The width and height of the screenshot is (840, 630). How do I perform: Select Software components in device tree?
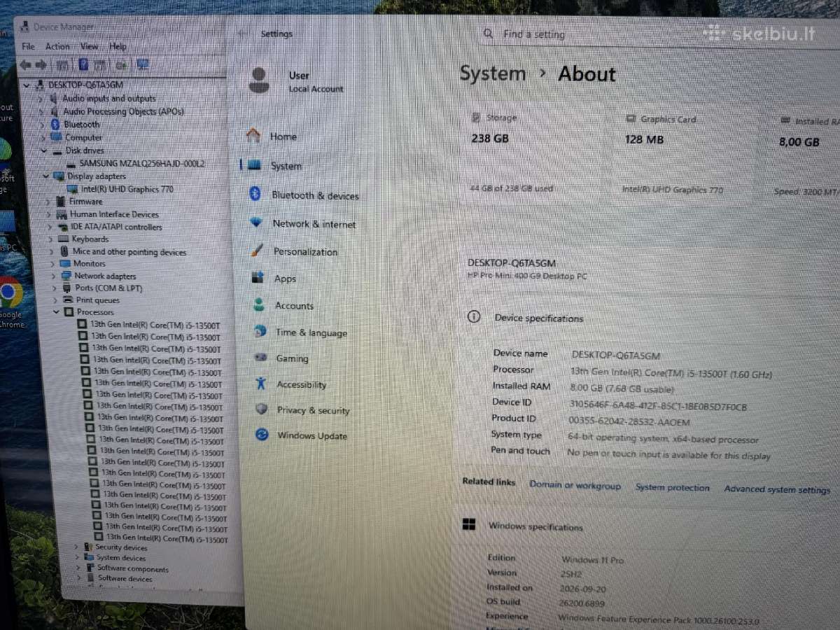point(132,569)
